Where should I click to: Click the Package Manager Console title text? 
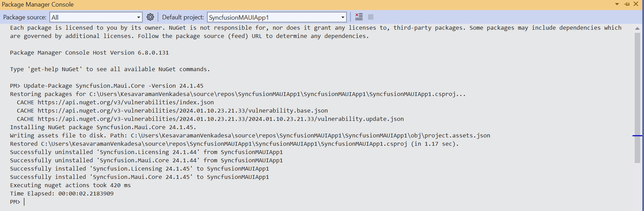(38, 4)
